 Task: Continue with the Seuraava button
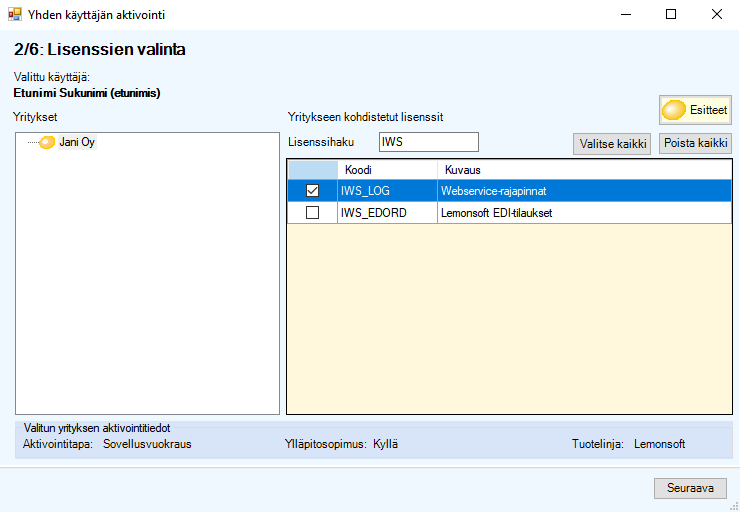[x=690, y=488]
